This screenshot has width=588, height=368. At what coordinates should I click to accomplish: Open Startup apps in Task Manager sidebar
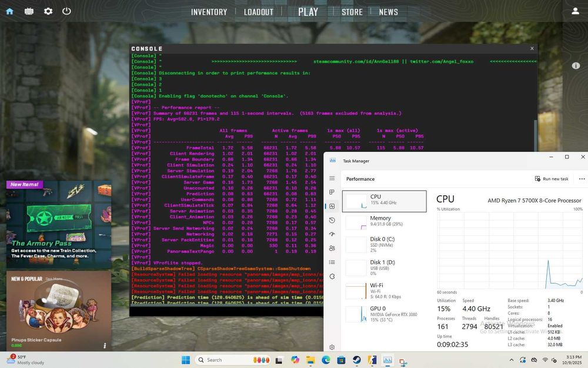(x=332, y=234)
